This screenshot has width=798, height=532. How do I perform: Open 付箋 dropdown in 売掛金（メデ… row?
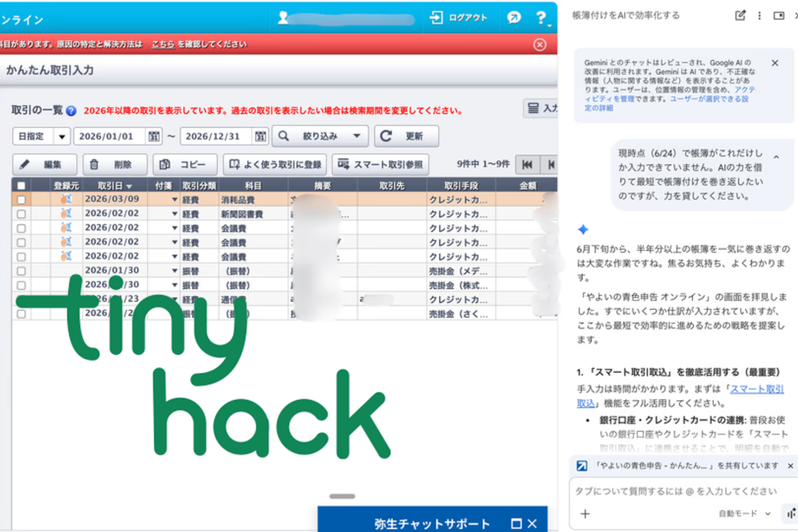click(174, 271)
